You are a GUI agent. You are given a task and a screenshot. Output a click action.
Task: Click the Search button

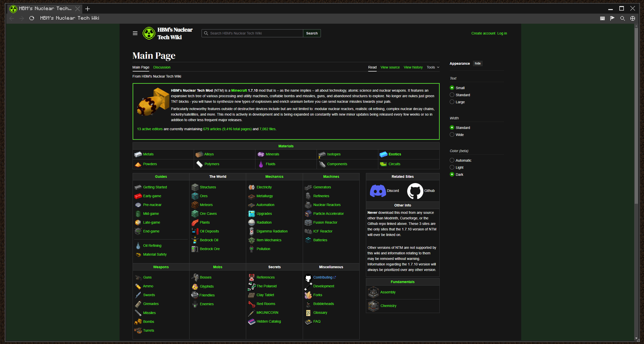pos(312,33)
